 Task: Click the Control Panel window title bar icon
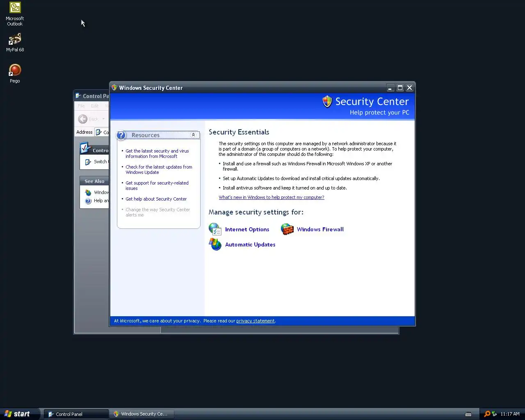tap(78, 96)
